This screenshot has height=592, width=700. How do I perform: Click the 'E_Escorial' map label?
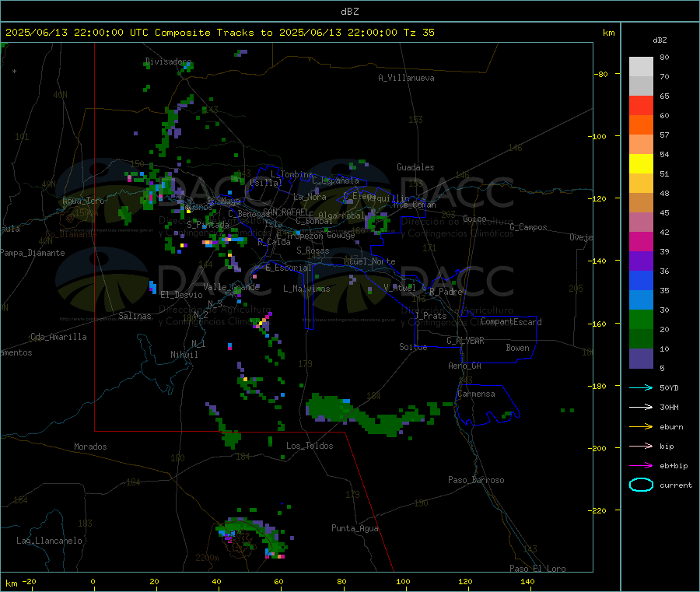(288, 268)
